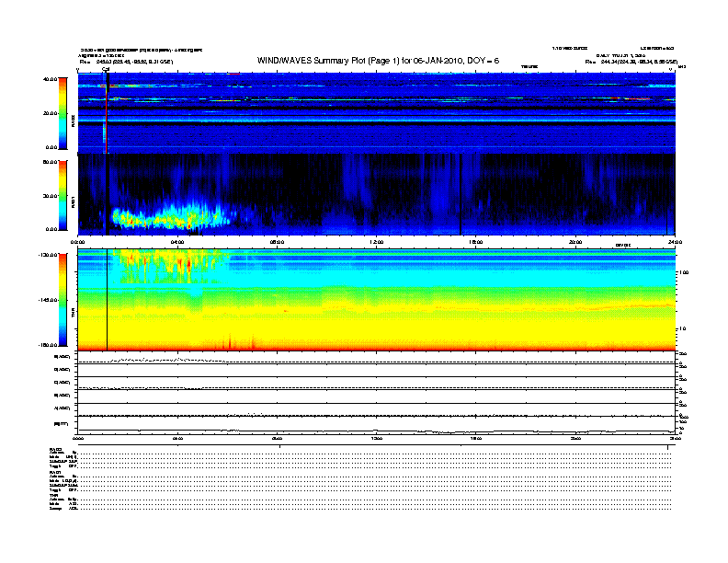The width and height of the screenshot is (728, 563).
Task: Click the top-right position readout text
Action: (631, 62)
